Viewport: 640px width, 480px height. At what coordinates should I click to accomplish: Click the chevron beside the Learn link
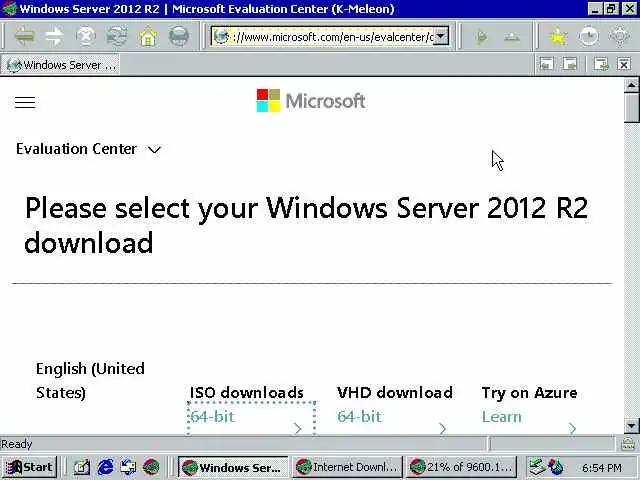point(572,428)
